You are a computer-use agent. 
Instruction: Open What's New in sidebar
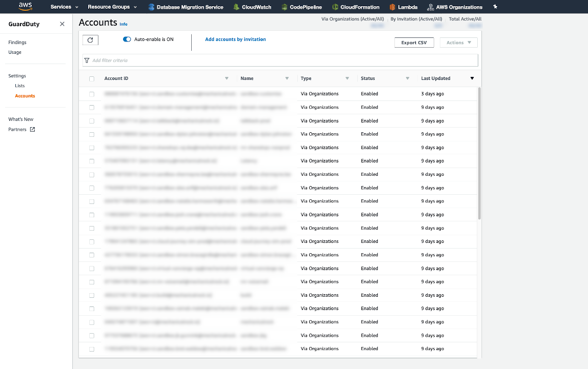point(21,119)
